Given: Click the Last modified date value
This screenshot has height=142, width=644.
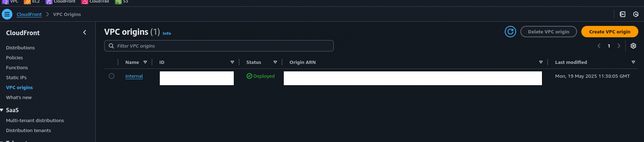Looking at the screenshot, I should tap(592, 76).
